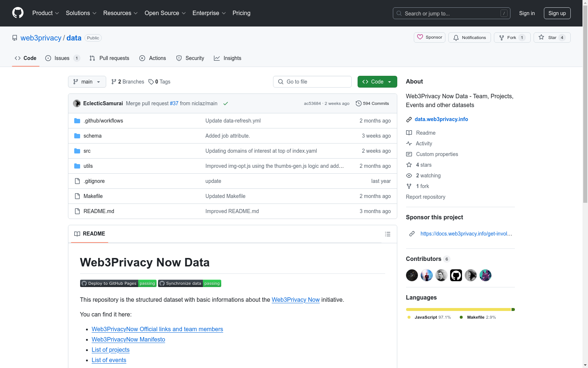
Task: Open the data.web3privacy.info link
Action: click(441, 119)
